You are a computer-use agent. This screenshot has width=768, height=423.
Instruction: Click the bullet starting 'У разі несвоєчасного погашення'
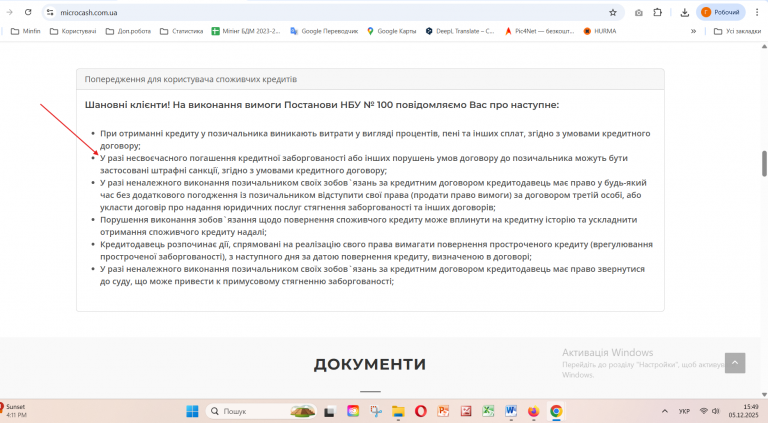[x=363, y=164]
